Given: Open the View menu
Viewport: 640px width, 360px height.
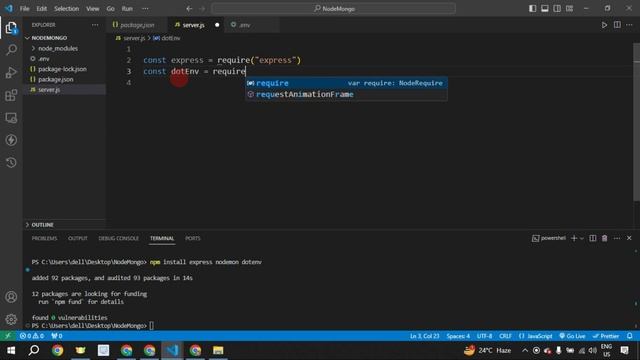Looking at the screenshot, I should coord(93,9).
